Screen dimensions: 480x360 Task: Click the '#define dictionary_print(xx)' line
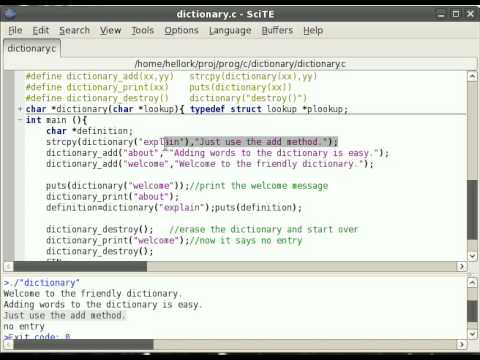point(159,87)
